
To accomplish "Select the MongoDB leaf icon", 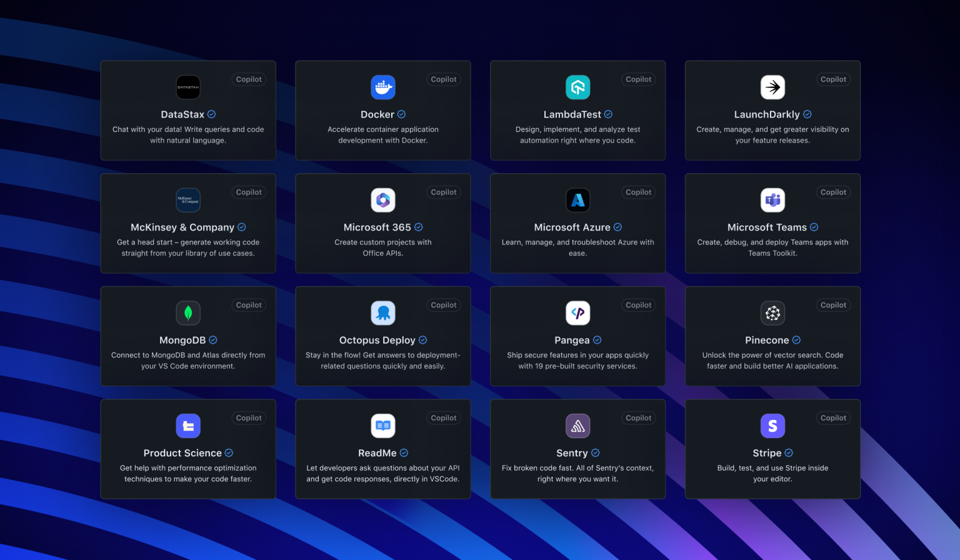I will pyautogui.click(x=188, y=312).
